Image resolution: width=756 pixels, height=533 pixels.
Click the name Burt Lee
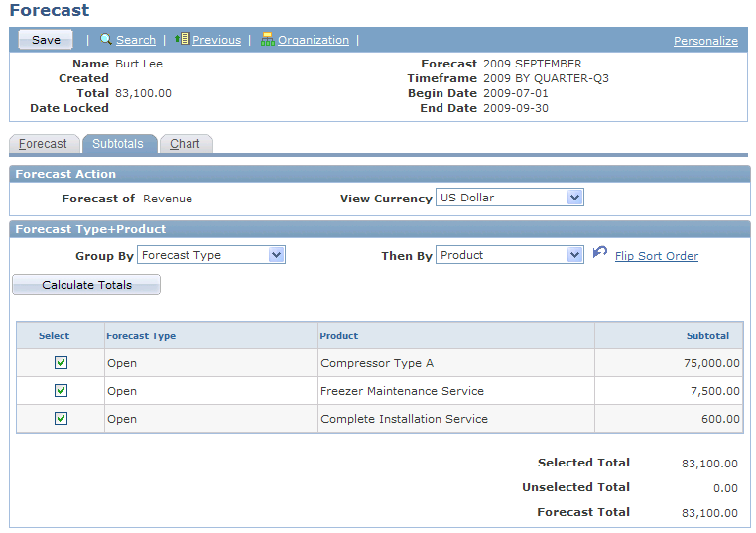click(139, 64)
